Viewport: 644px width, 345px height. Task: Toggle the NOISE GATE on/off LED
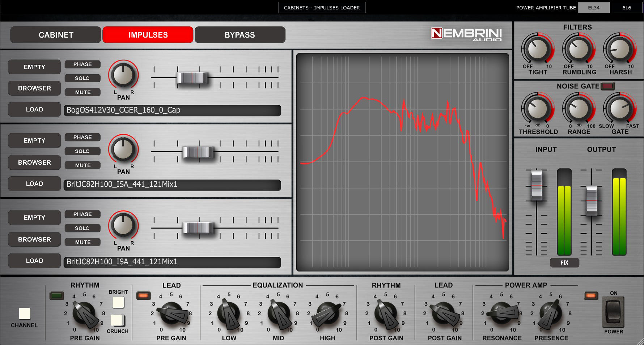(608, 86)
